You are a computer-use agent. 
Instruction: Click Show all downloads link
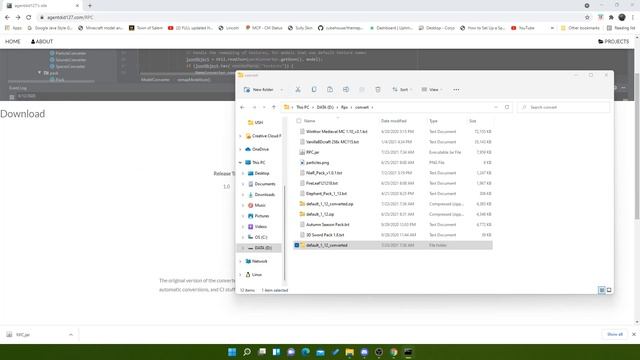pos(615,334)
